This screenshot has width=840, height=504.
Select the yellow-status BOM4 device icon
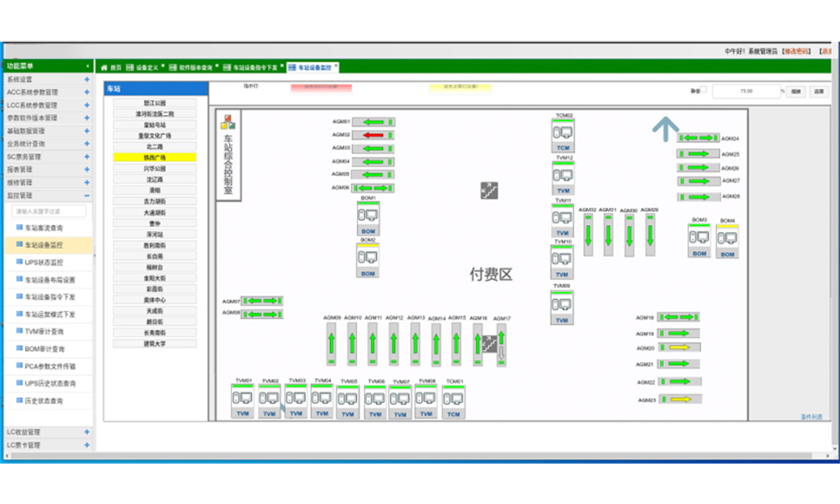(x=727, y=240)
